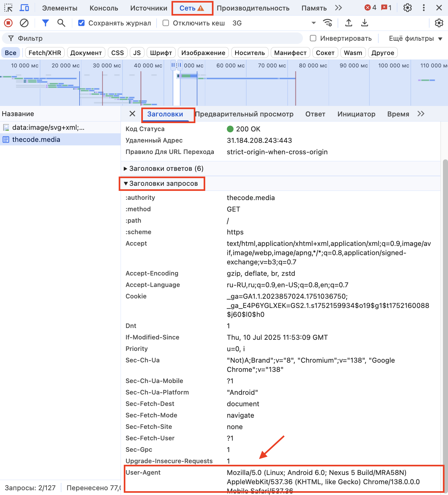Viewport: 448px width, 495px height.
Task: Toggle the device toolbar icon
Action: [x=24, y=8]
